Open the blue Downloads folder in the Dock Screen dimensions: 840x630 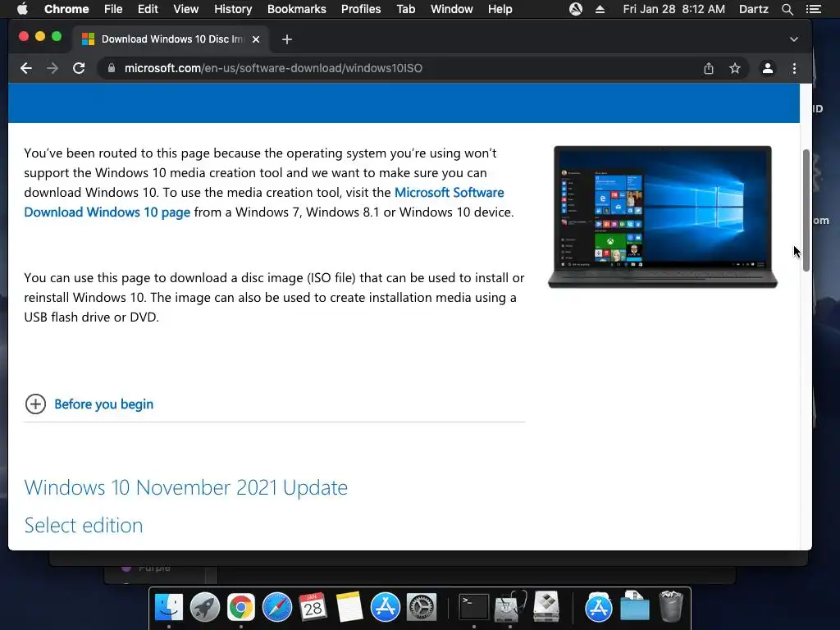pyautogui.click(x=635, y=608)
